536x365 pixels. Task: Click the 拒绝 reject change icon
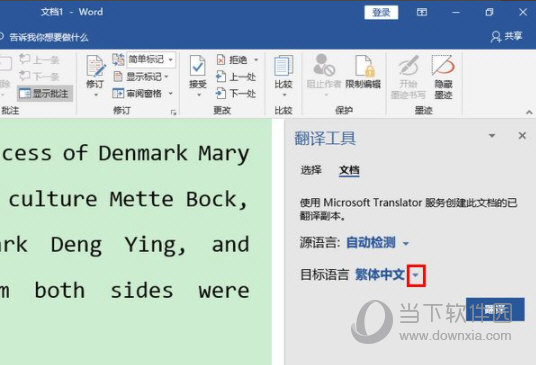point(221,60)
